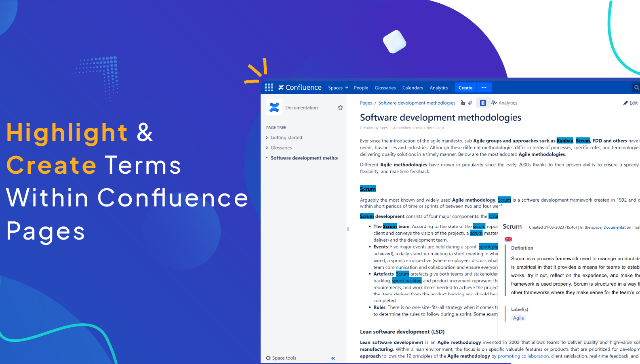Open page Analytics beside the breadcrumb
The image size is (640, 364).
(504, 103)
